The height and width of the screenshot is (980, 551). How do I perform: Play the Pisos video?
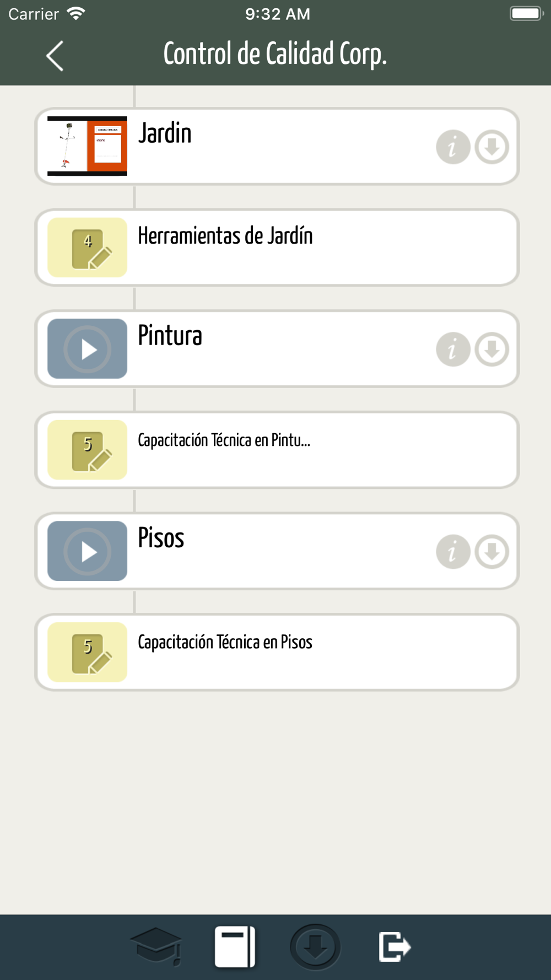[x=87, y=551]
